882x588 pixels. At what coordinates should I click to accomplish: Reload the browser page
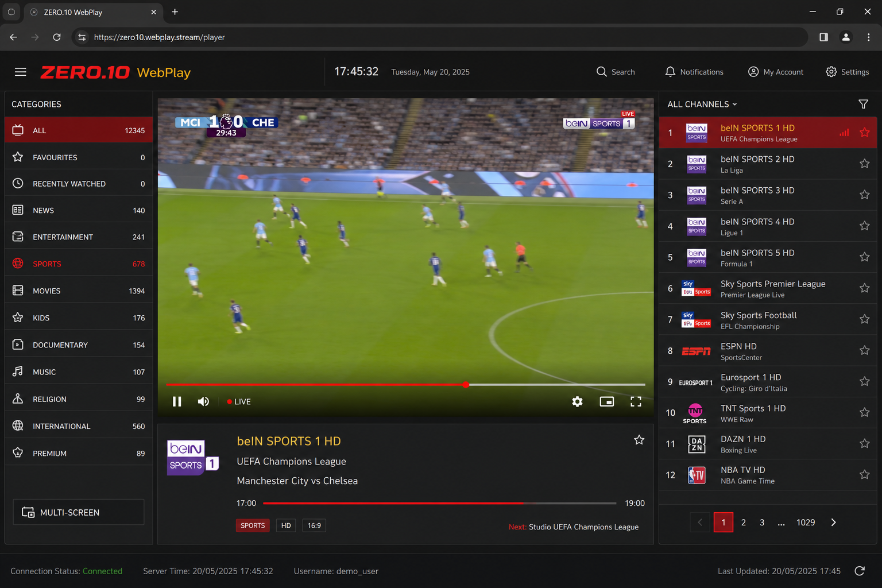point(57,37)
